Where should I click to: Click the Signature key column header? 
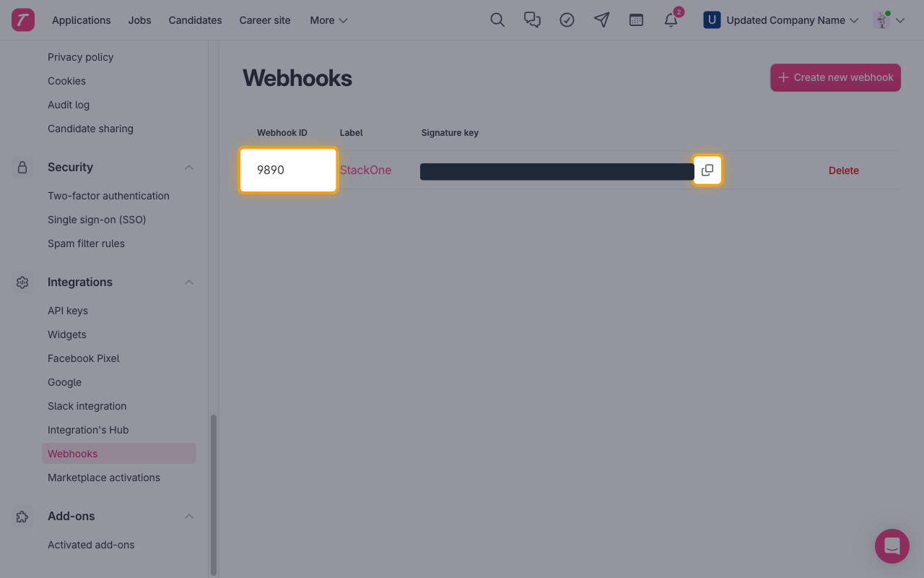[x=450, y=133]
